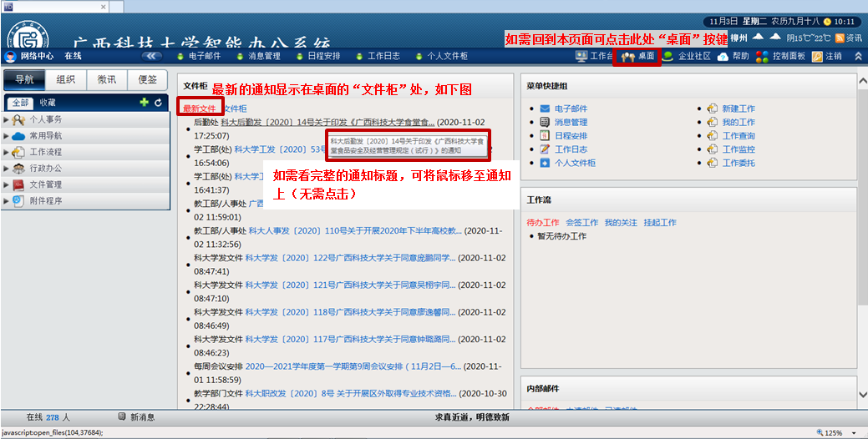This screenshot has width=868, height=439.
Task: Click the 注销 logout icon
Action: click(827, 57)
